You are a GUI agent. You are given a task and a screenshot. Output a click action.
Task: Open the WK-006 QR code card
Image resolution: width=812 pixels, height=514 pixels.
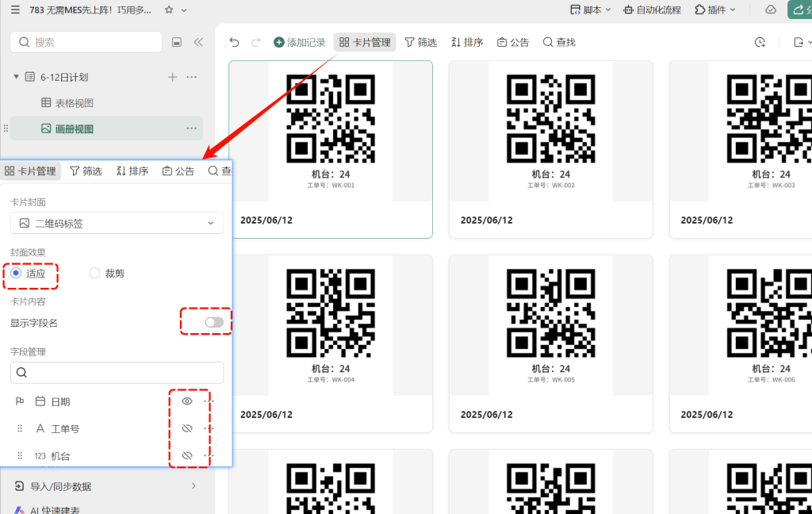tap(741, 343)
